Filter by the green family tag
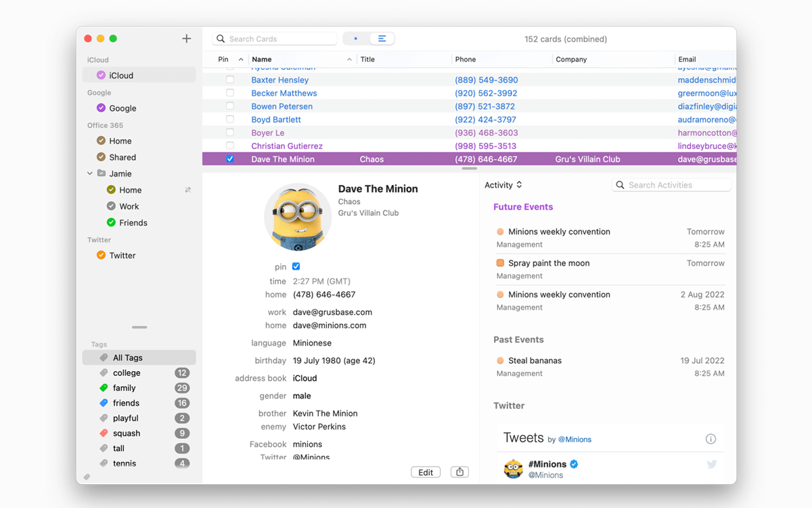The width and height of the screenshot is (812, 508). pyautogui.click(x=139, y=388)
